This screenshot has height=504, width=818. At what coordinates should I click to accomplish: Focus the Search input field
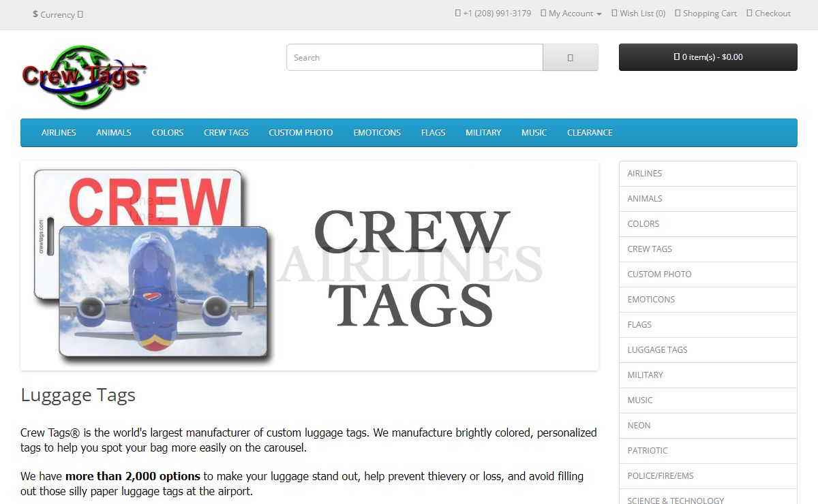point(414,57)
